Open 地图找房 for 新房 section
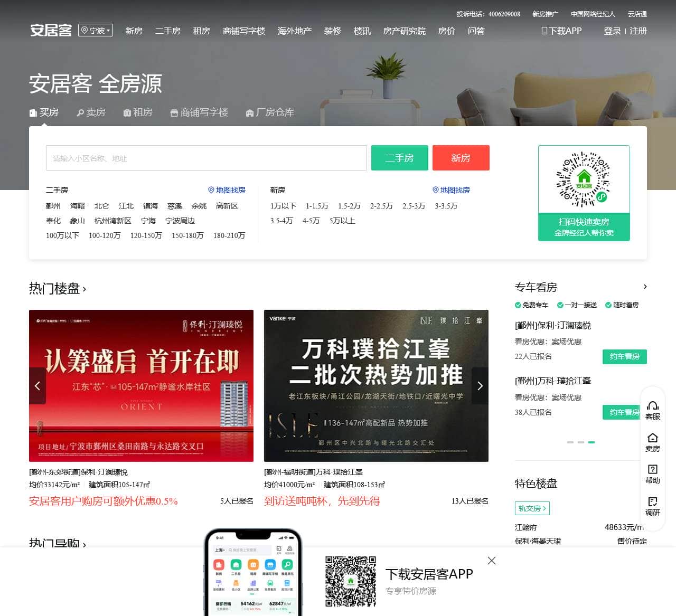This screenshot has width=676, height=616. pyautogui.click(x=451, y=190)
